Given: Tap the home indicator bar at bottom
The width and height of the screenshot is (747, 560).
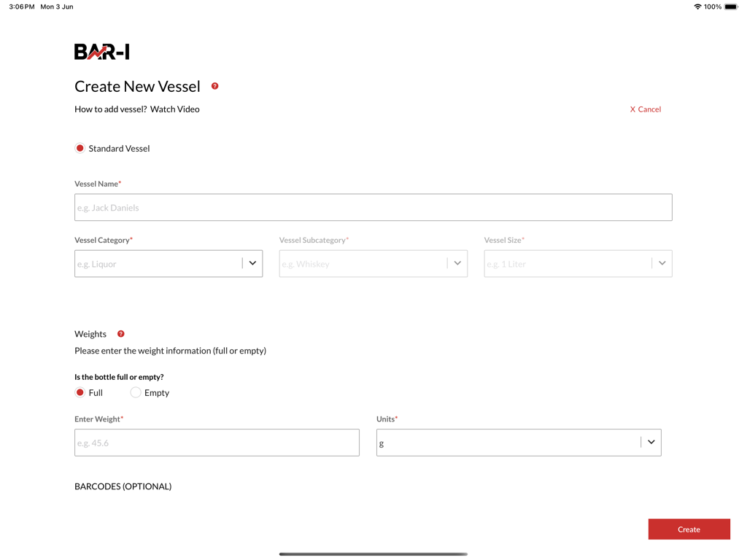Looking at the screenshot, I should click(373, 554).
